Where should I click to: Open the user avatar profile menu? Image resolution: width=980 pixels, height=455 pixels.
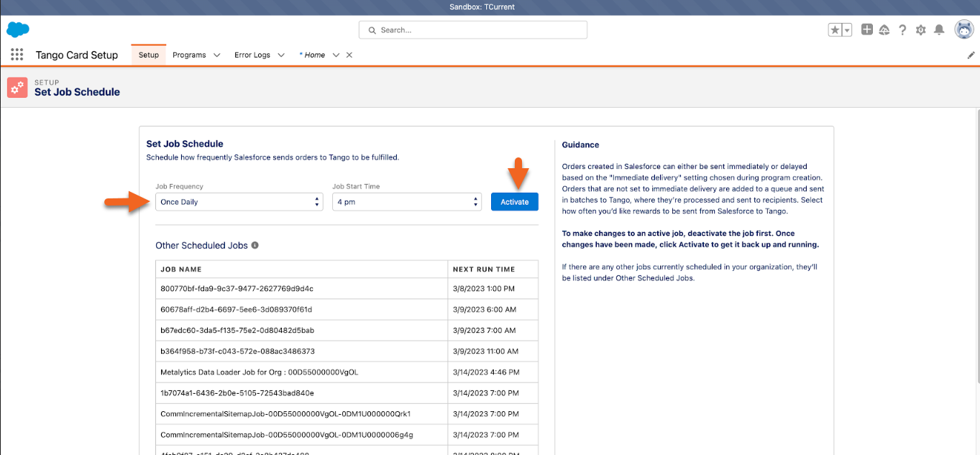coord(963,29)
